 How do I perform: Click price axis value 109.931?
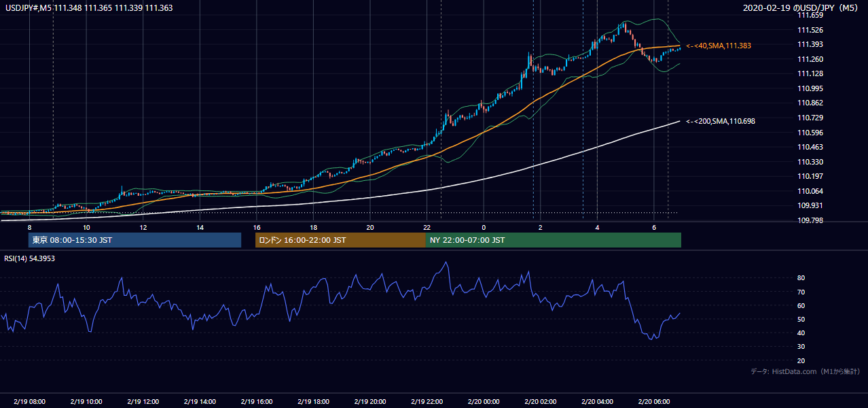pyautogui.click(x=810, y=206)
